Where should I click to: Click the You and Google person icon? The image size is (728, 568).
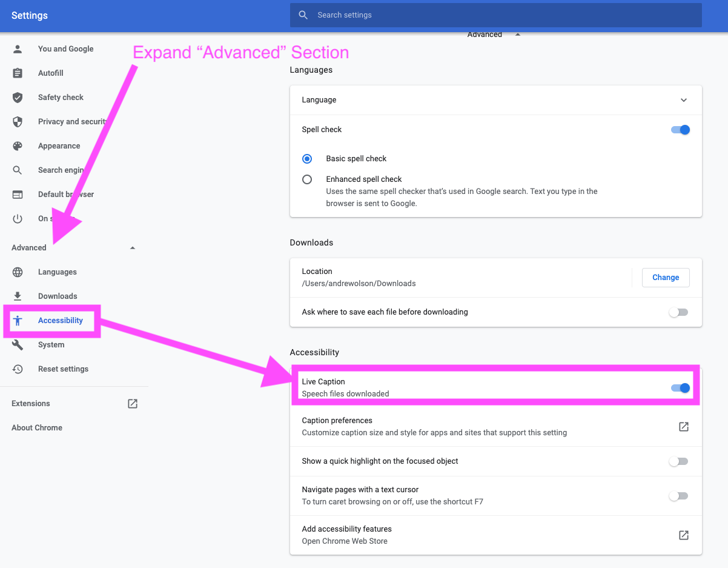click(x=18, y=49)
